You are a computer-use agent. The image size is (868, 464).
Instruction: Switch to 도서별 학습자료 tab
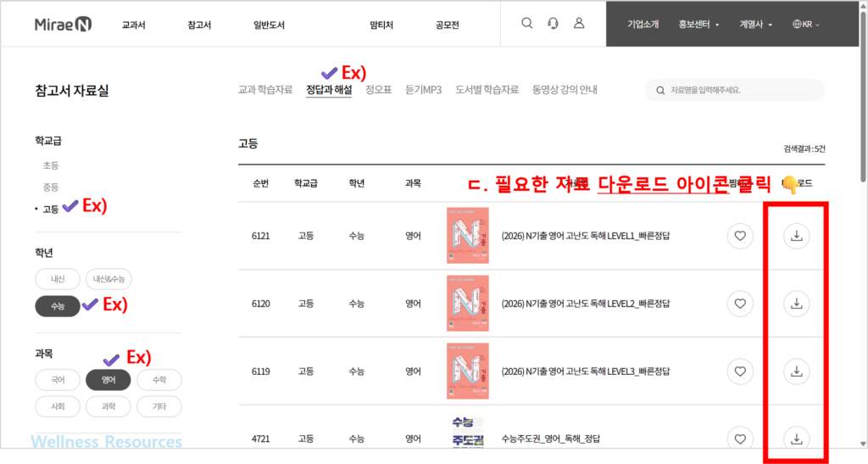pyautogui.click(x=487, y=90)
